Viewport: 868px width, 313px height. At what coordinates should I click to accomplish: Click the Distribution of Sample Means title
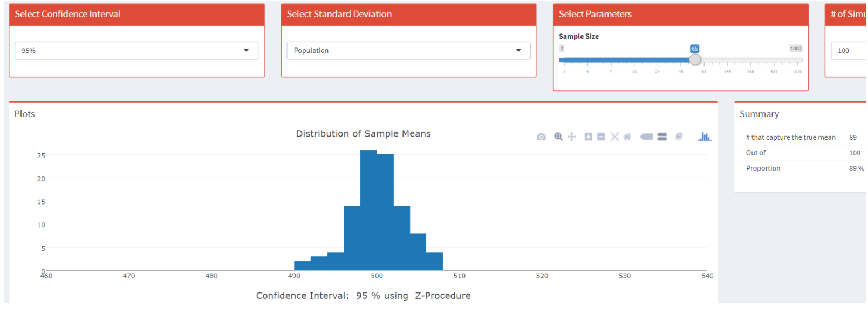pyautogui.click(x=363, y=134)
